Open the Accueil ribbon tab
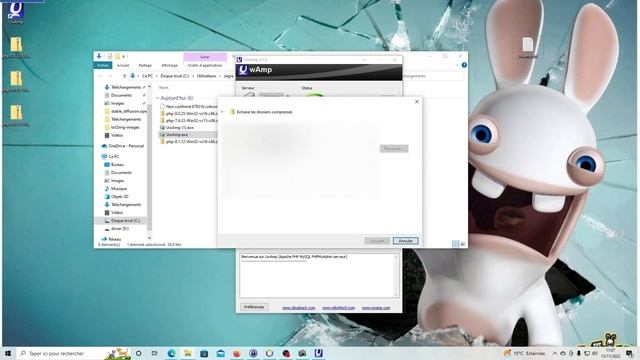 123,65
